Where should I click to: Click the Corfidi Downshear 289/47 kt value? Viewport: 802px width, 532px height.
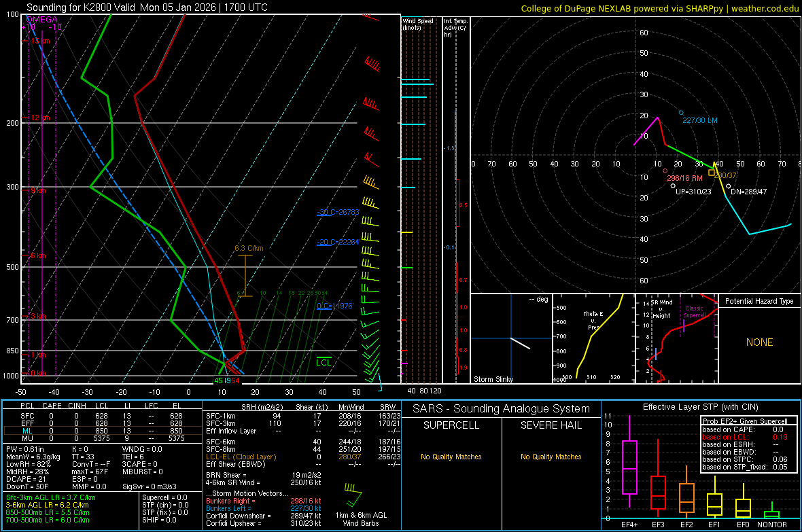point(305,516)
